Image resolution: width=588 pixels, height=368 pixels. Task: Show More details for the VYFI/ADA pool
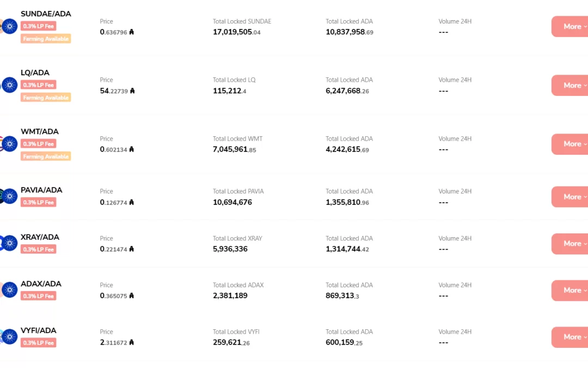569,337
